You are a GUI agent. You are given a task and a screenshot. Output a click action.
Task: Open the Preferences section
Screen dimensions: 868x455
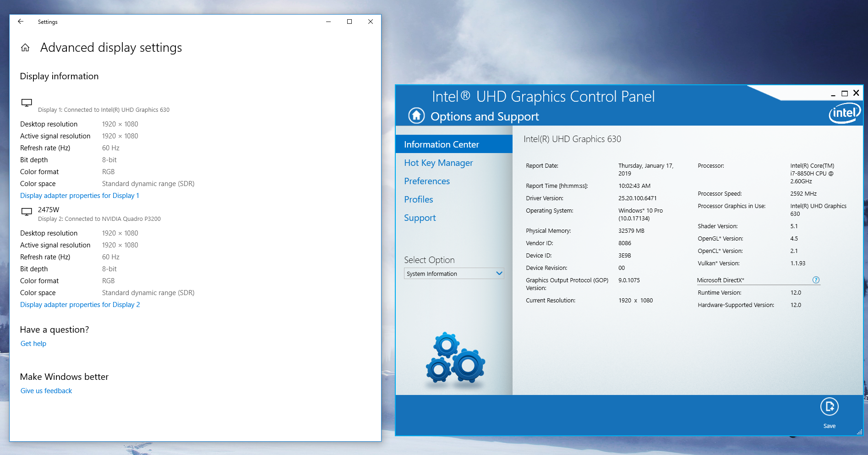tap(427, 181)
